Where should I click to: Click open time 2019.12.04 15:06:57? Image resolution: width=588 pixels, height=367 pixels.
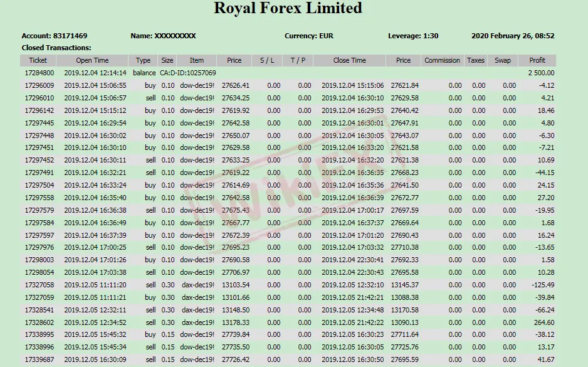click(95, 98)
